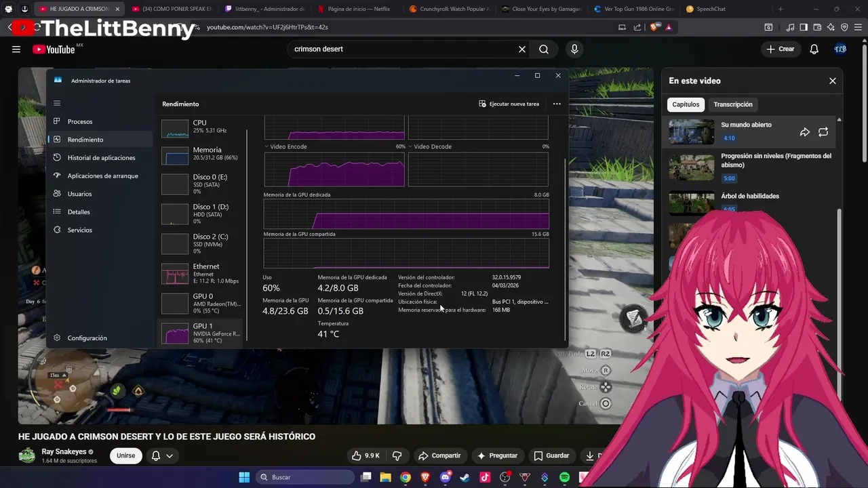Click the Unirse channel button
The height and width of the screenshot is (488, 868).
126,455
